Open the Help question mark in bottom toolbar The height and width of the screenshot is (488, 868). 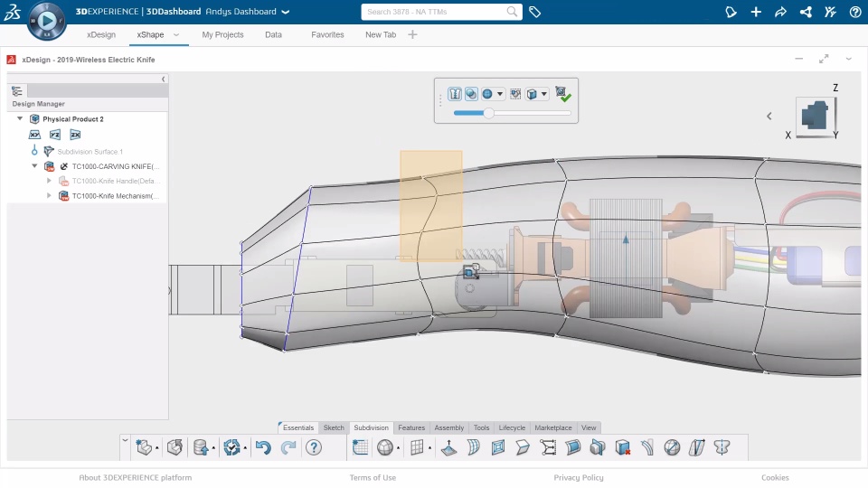[x=314, y=447]
